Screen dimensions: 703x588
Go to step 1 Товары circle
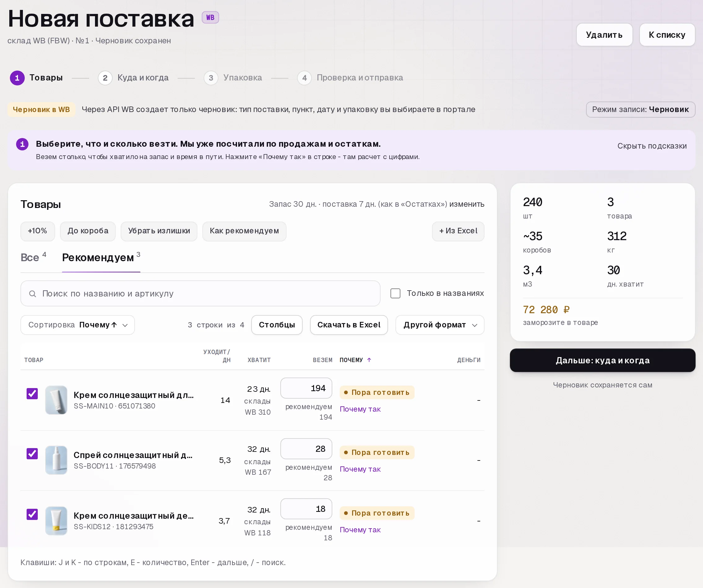17,78
